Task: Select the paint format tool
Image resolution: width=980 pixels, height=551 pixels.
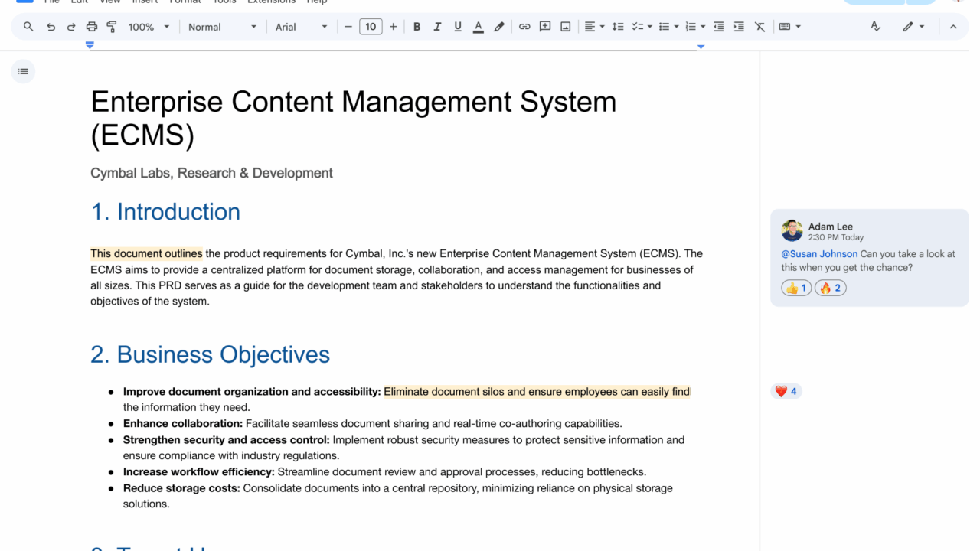Action: pyautogui.click(x=112, y=27)
